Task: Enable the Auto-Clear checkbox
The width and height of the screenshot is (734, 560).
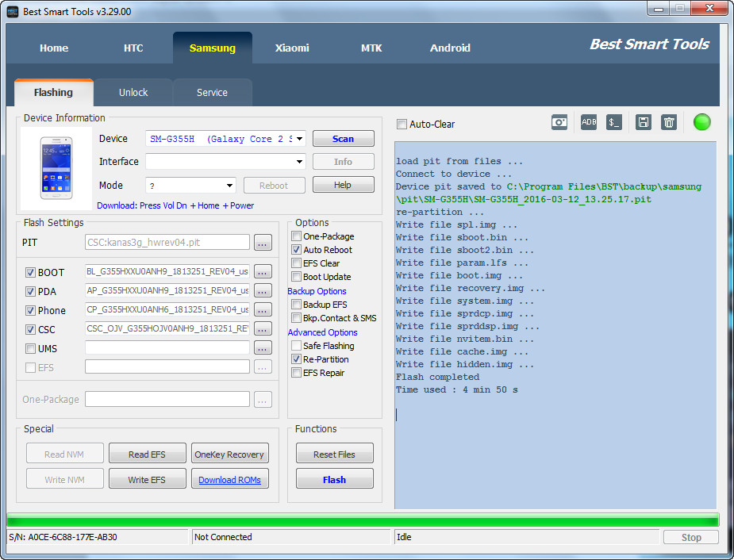Action: click(x=402, y=124)
